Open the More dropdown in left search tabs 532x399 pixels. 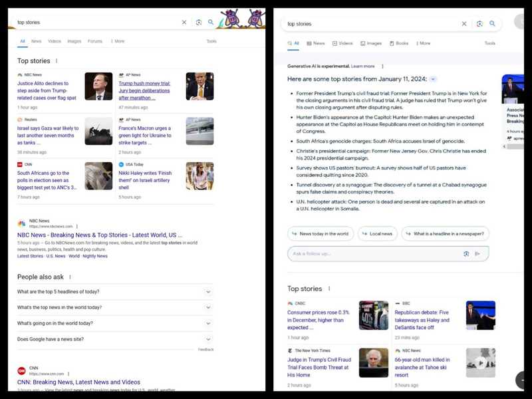[x=117, y=41]
